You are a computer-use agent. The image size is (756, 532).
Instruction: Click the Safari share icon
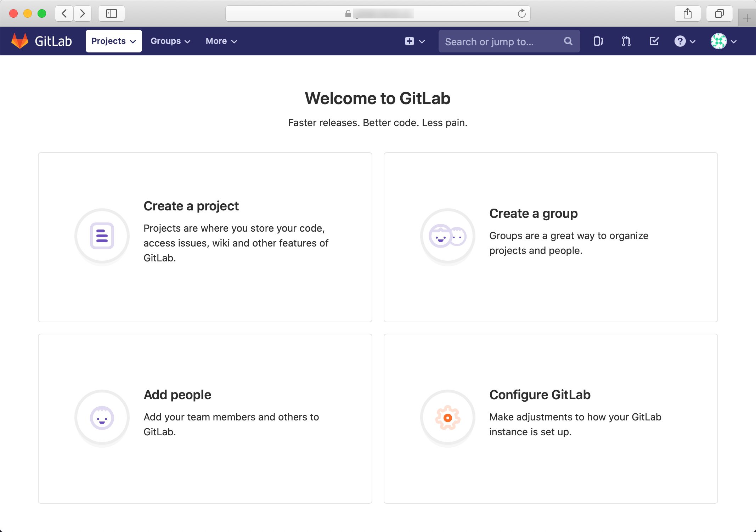point(687,14)
